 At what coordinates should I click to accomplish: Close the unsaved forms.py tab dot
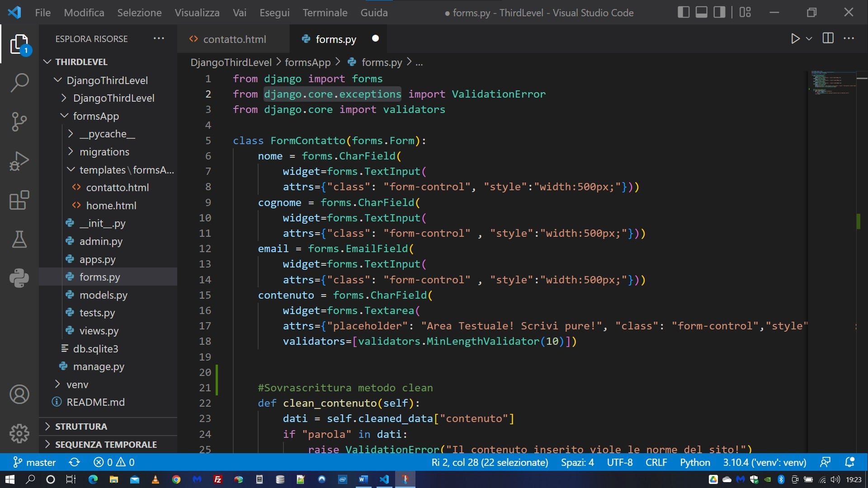pos(375,38)
